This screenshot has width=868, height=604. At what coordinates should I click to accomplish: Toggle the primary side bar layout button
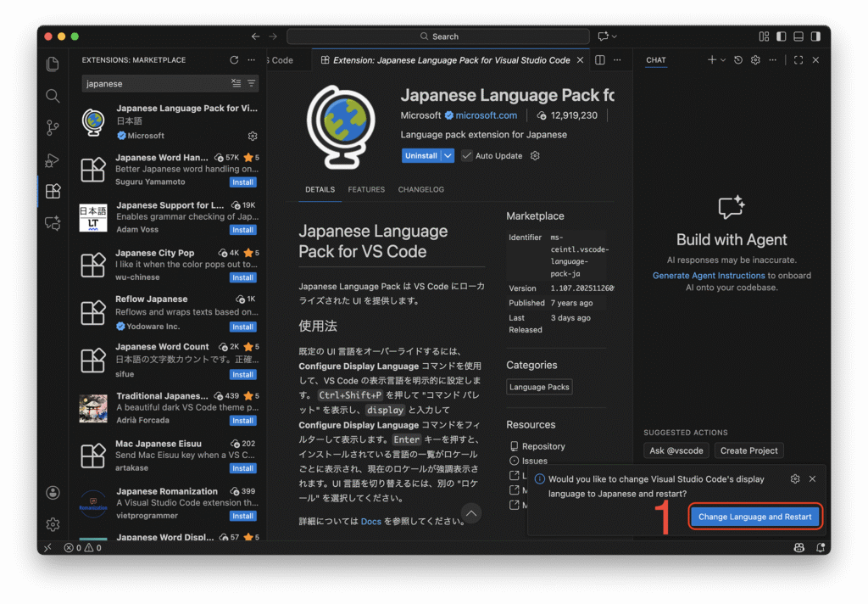[781, 36]
